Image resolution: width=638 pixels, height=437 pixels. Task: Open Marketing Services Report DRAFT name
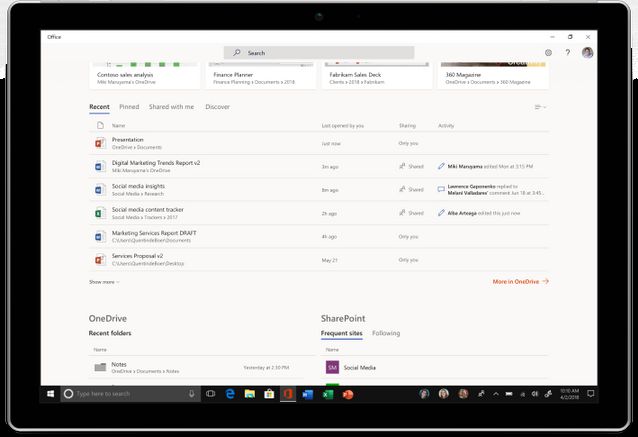click(154, 233)
